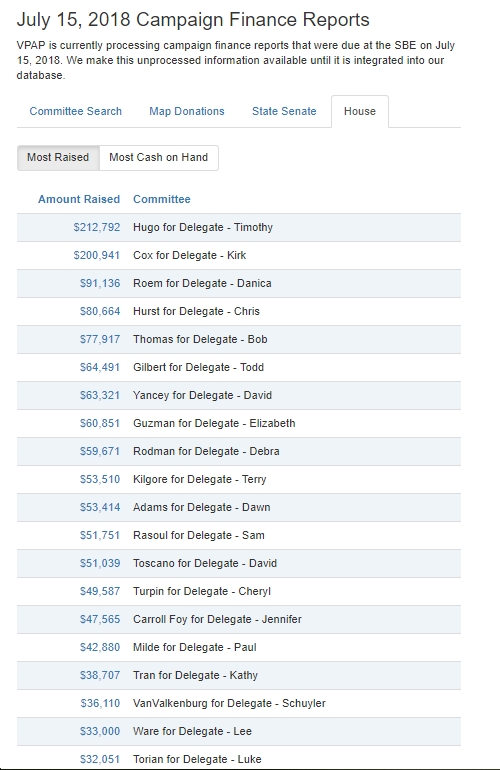500x770 pixels.
Task: Click the $80,664 amount for Hurst
Action: click(100, 311)
